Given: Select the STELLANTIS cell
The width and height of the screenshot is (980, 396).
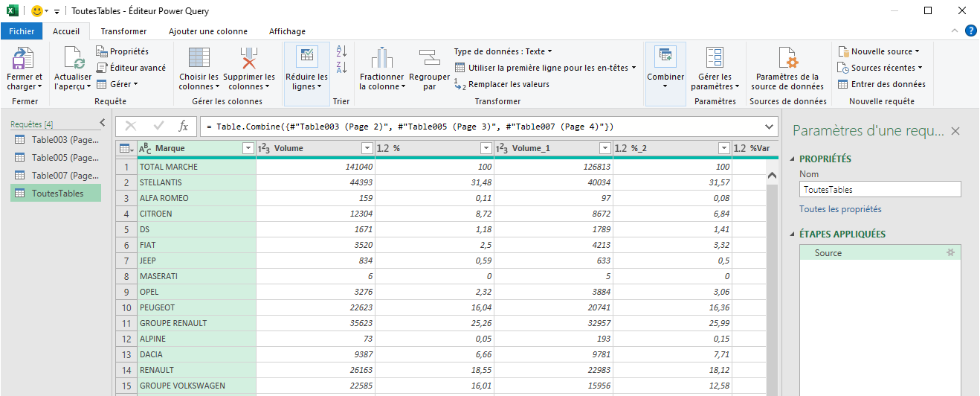Looking at the screenshot, I should [x=196, y=182].
